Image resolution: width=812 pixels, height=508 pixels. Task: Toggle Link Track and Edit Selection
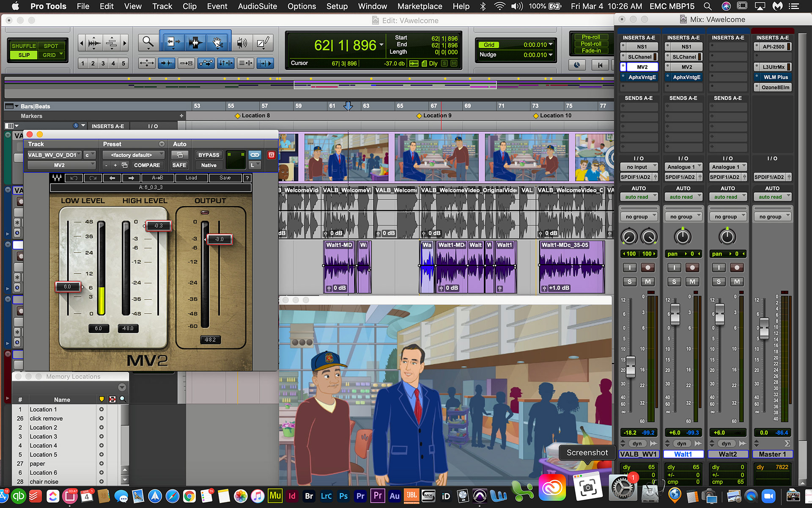click(245, 63)
